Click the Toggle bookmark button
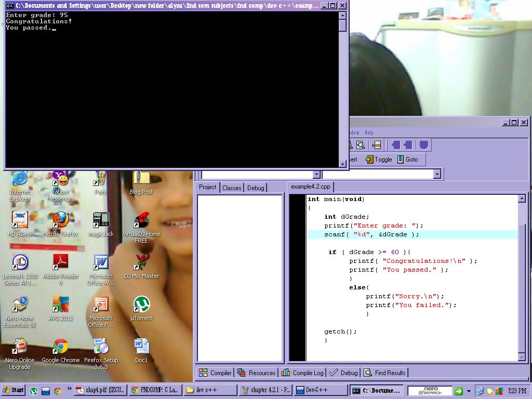532x399 pixels. [379, 159]
